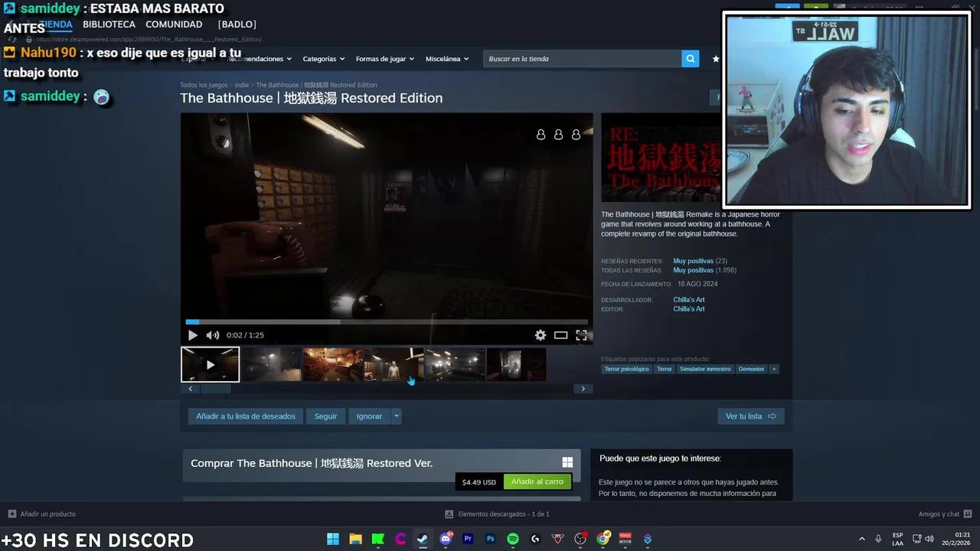Screen dimensions: 980x551
Task: Add game to wishlist
Action: [x=245, y=416]
